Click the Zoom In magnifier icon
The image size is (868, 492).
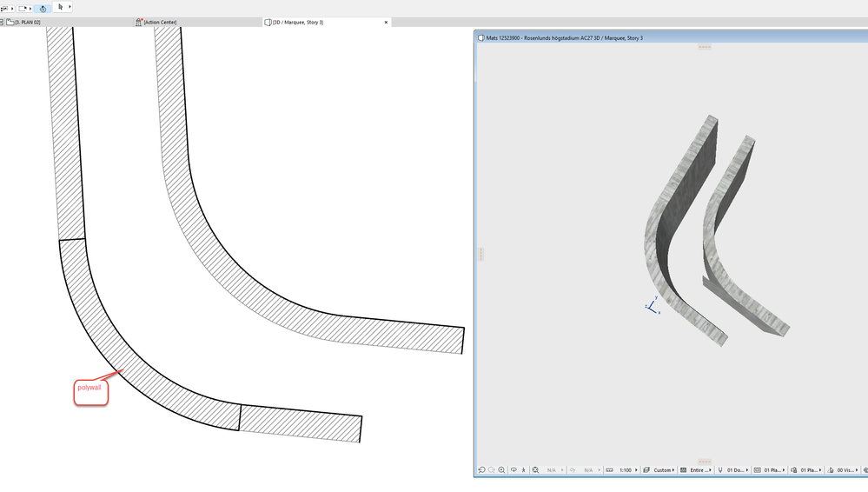tap(501, 470)
